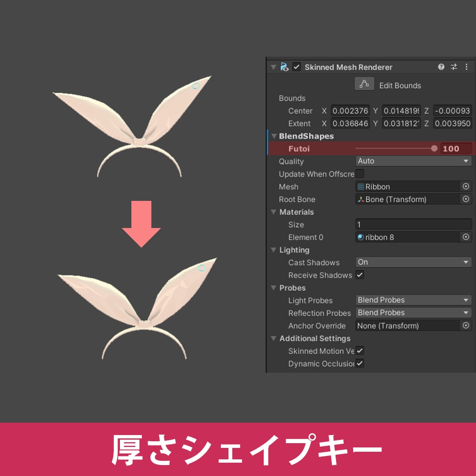Disable Receive Shadows
Viewport: 476px width, 476px height.
[360, 275]
